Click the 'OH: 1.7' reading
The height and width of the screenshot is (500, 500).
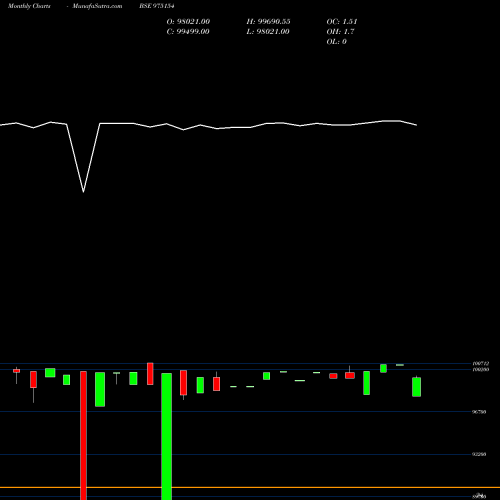point(340,32)
